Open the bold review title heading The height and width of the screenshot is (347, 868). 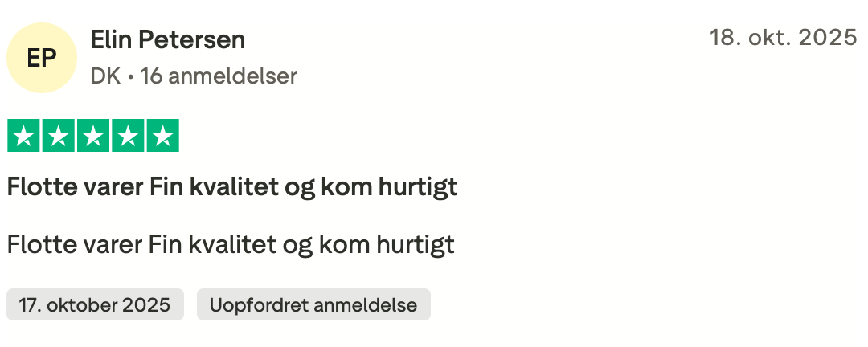coord(231,187)
